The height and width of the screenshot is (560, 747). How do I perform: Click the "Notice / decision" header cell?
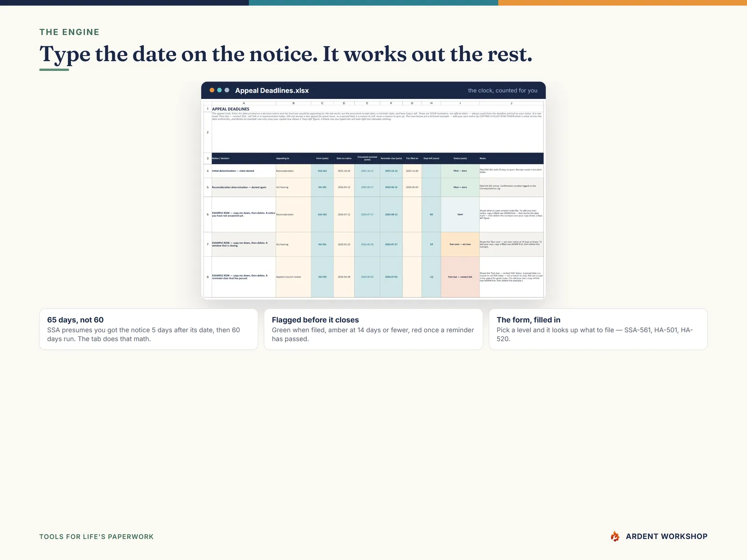click(244, 158)
